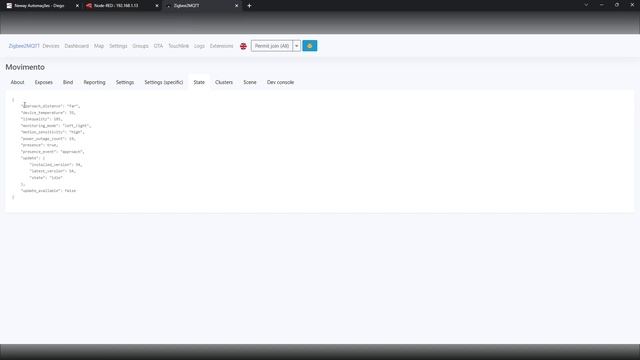Switch to the Neway Automações browser tab

point(41,6)
